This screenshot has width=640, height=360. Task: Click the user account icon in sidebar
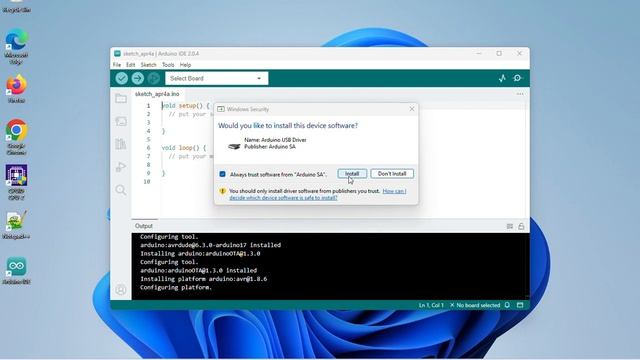pos(121,290)
